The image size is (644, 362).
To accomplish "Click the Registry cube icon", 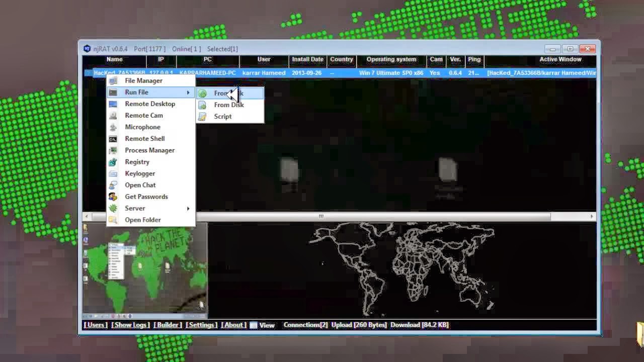I will tap(113, 162).
